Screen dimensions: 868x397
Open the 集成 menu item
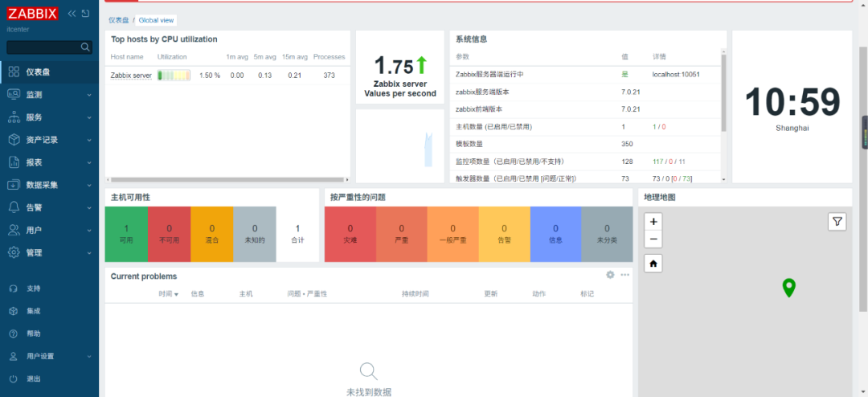pos(49,311)
